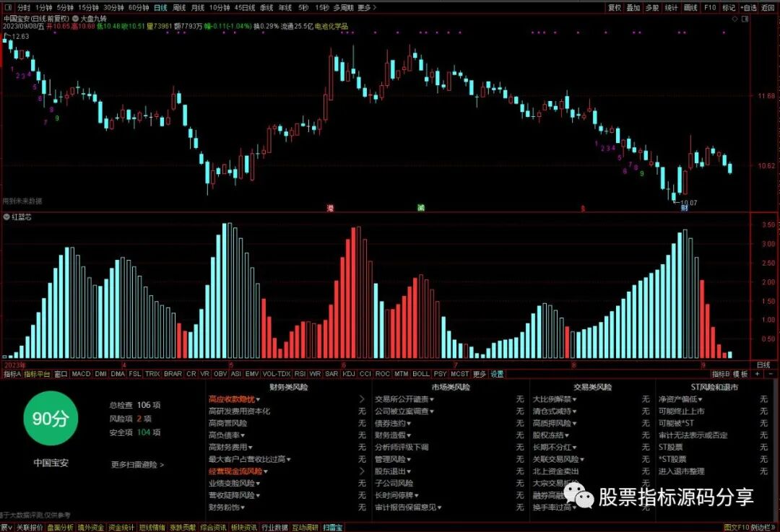The image size is (780, 532).
Task: Click the 财 marker near the latest candles
Action: (685, 208)
